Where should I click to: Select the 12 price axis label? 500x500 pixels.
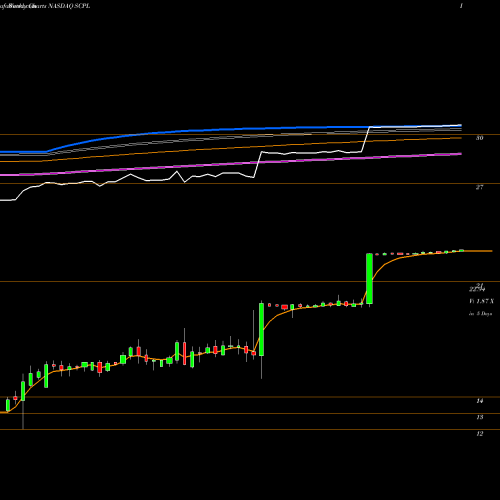tap(479, 433)
